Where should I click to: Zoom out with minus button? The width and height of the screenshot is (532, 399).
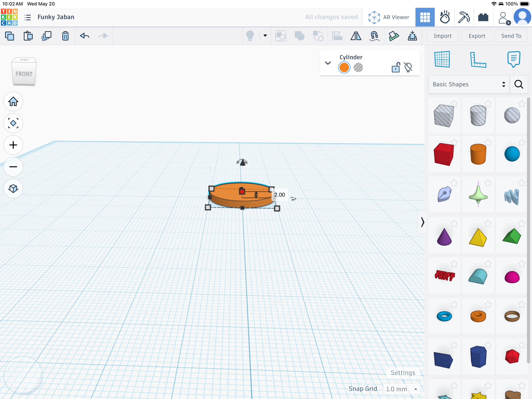click(13, 167)
